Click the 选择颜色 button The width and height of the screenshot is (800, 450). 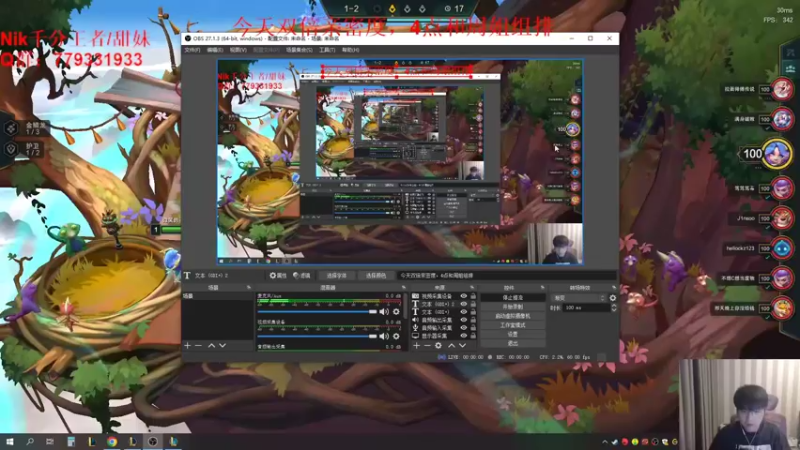coord(376,276)
